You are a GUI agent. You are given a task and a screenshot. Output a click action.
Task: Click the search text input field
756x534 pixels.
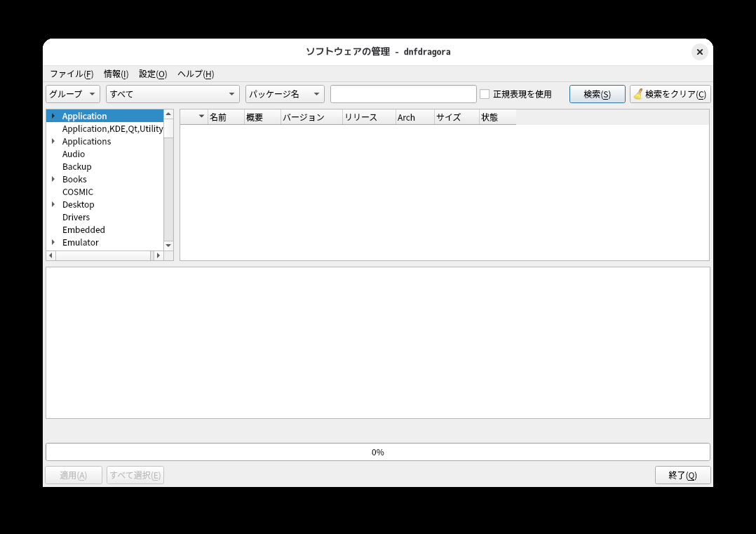(403, 93)
